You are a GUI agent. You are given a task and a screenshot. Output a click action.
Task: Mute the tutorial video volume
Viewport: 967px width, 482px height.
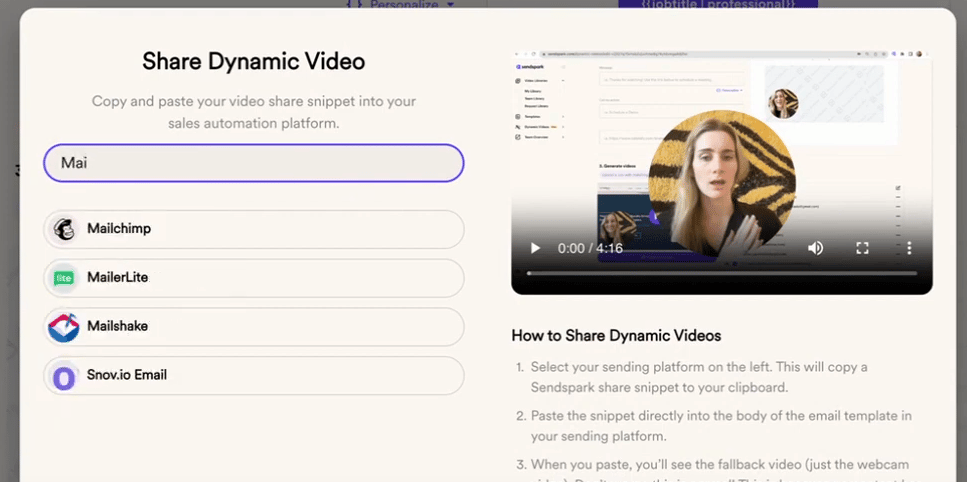(815, 248)
